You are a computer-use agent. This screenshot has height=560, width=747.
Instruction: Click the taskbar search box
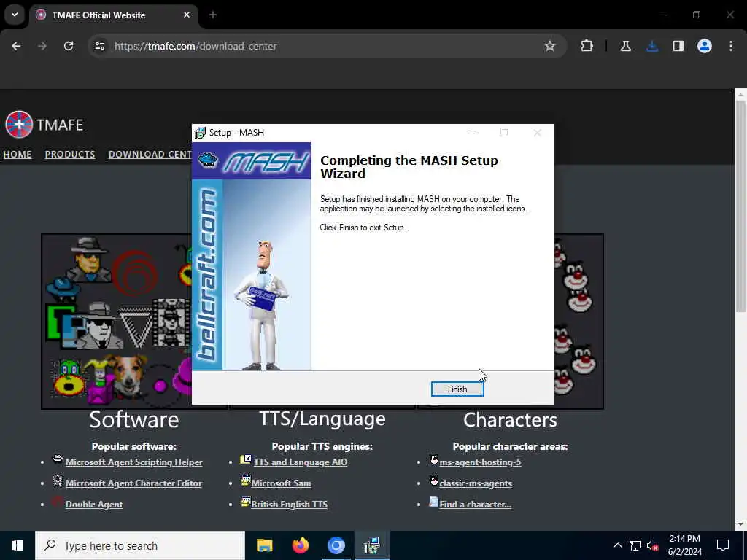140,545
